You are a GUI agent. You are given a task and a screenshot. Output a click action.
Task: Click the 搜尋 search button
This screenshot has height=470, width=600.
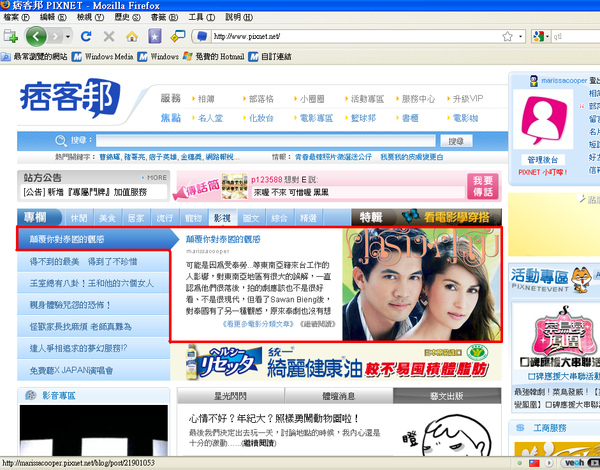point(456,141)
